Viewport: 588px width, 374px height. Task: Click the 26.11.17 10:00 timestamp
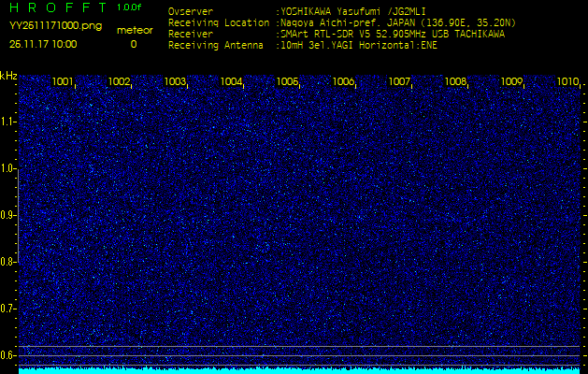pyautogui.click(x=44, y=44)
